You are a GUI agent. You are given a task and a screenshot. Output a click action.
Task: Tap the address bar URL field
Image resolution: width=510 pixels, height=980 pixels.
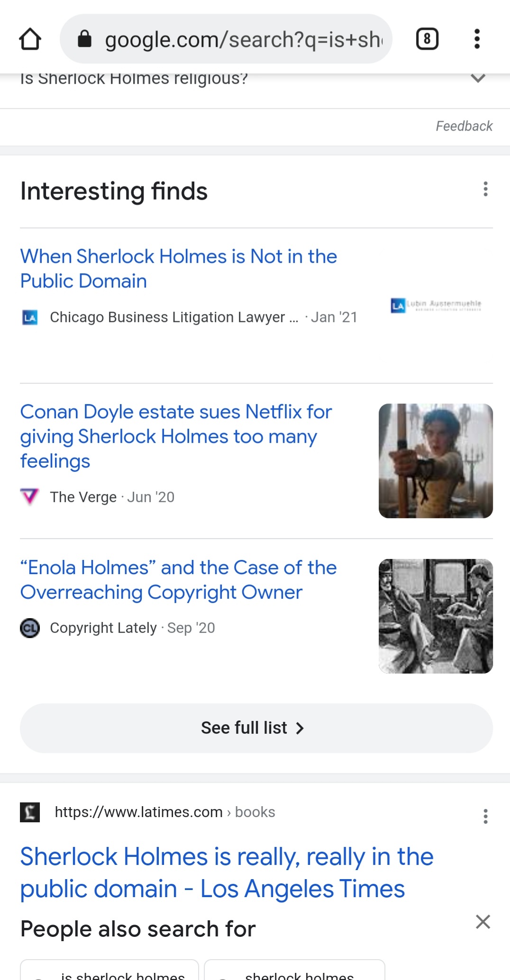click(243, 40)
